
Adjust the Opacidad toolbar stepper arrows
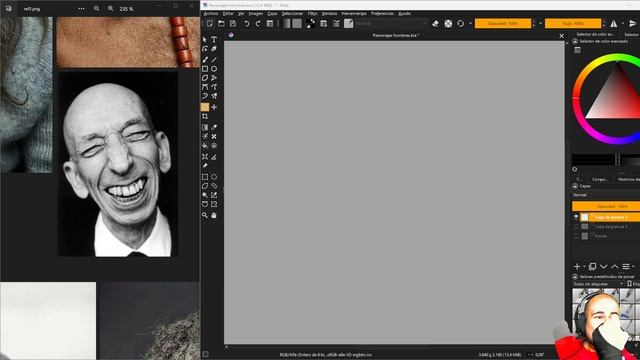533,24
